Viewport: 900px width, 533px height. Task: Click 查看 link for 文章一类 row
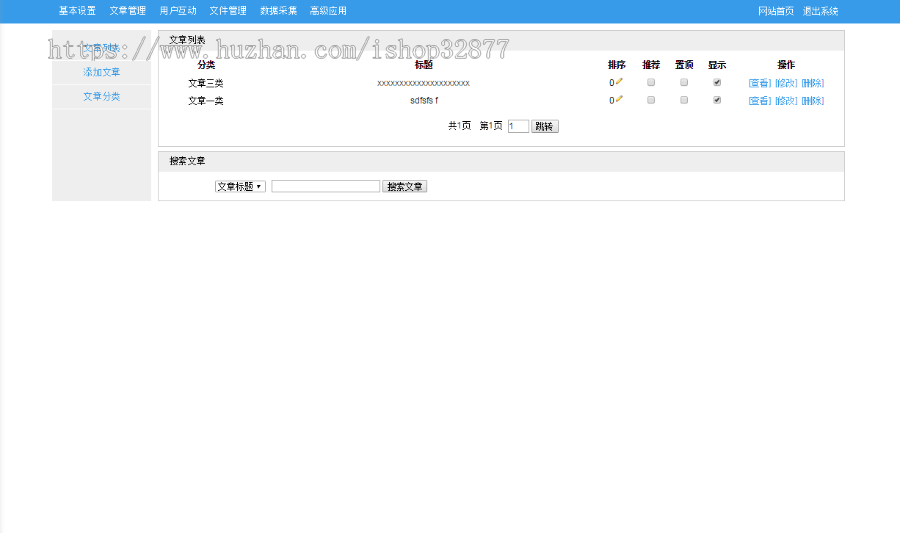(760, 101)
